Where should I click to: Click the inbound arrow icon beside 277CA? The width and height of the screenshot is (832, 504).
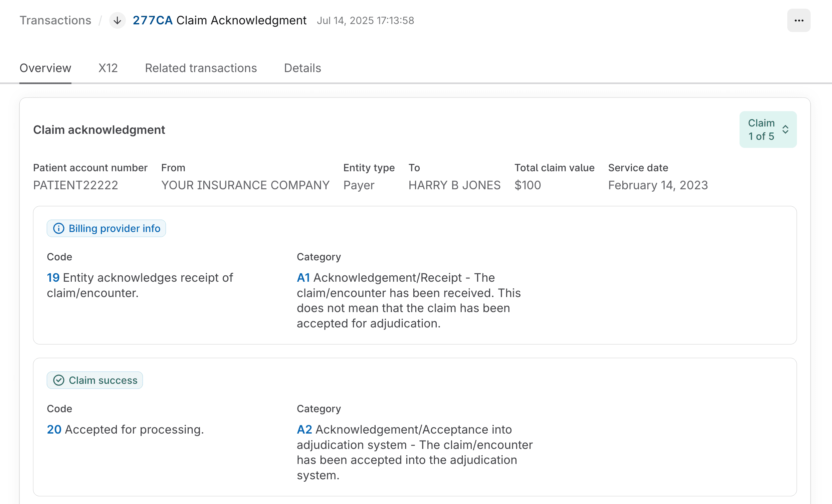117,21
